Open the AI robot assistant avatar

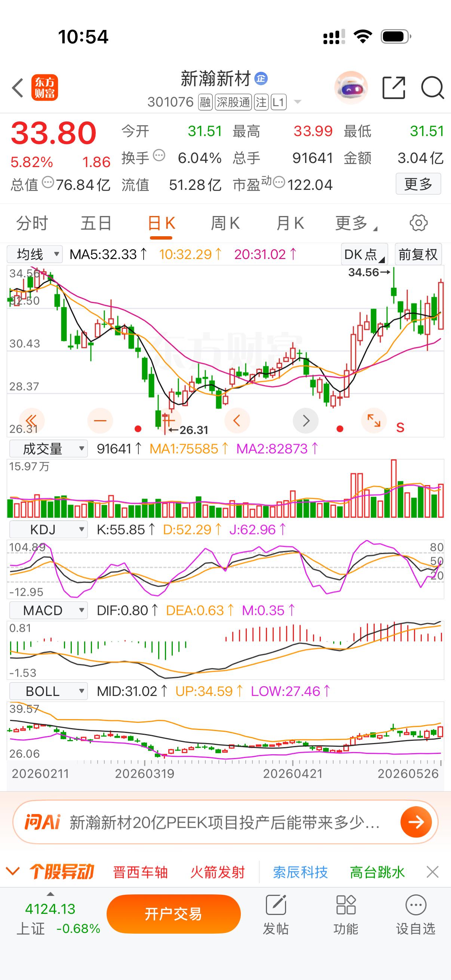(x=351, y=87)
